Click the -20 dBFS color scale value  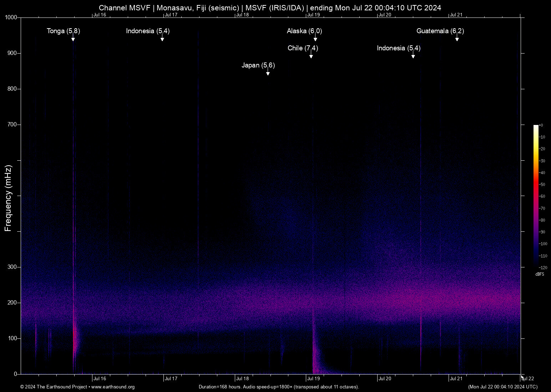click(542, 149)
